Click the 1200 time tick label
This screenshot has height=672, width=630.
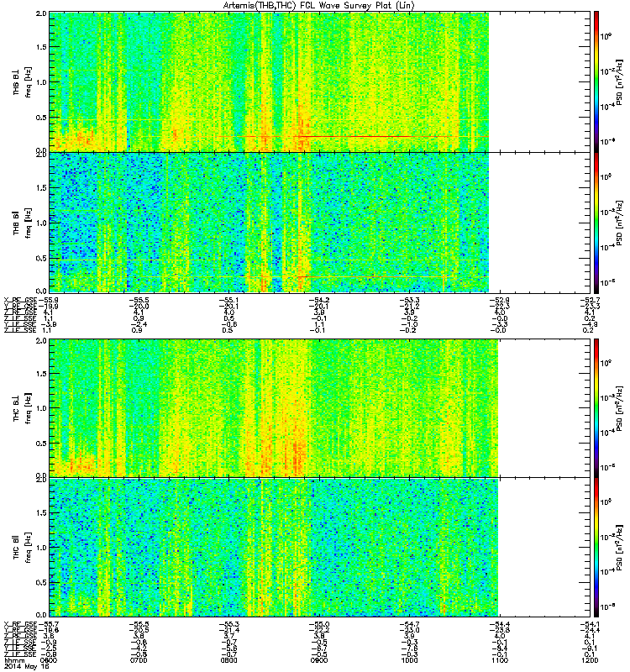(x=590, y=660)
